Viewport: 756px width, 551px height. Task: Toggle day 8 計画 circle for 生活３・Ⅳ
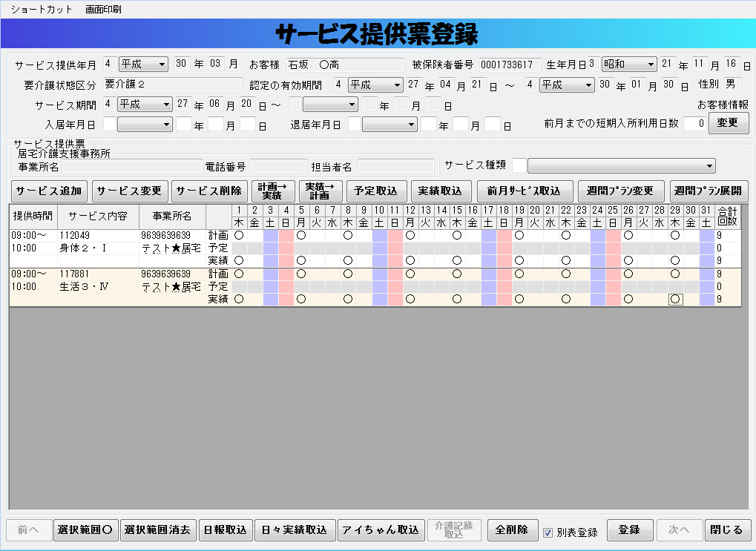[x=348, y=274]
